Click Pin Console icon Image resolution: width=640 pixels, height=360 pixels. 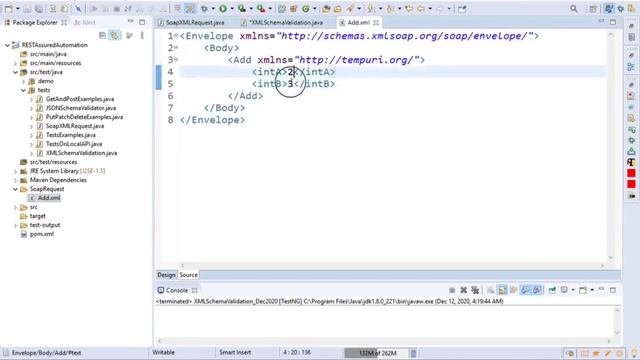click(x=552, y=290)
